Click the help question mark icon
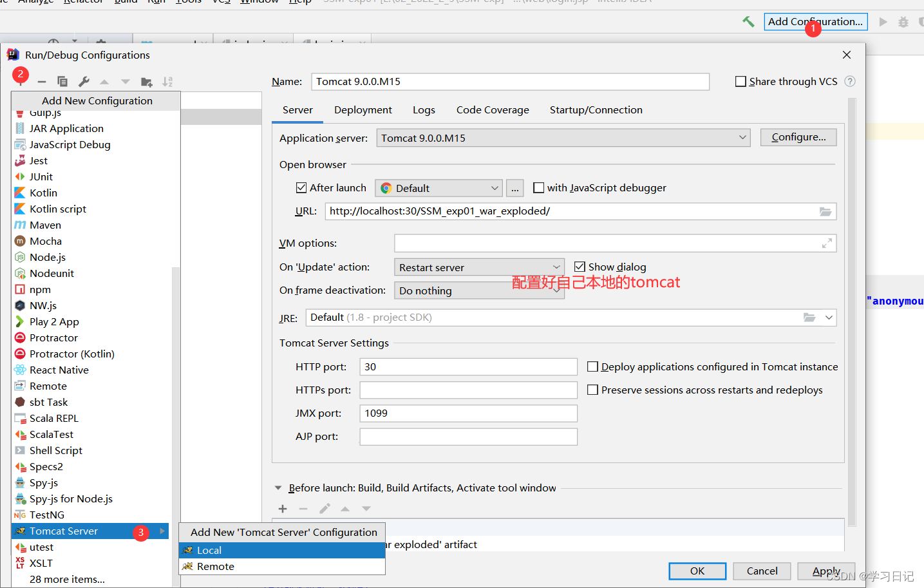 [850, 81]
